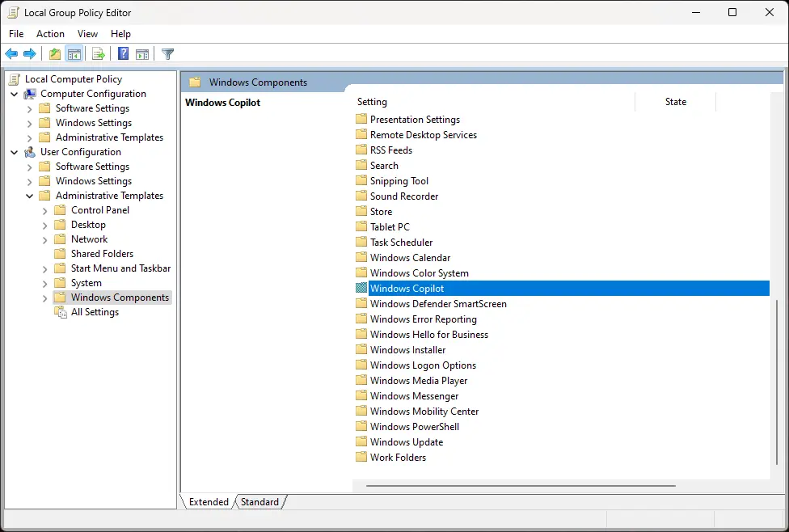Expand the Desktop tree node
Image resolution: width=789 pixels, height=532 pixels.
click(x=44, y=226)
